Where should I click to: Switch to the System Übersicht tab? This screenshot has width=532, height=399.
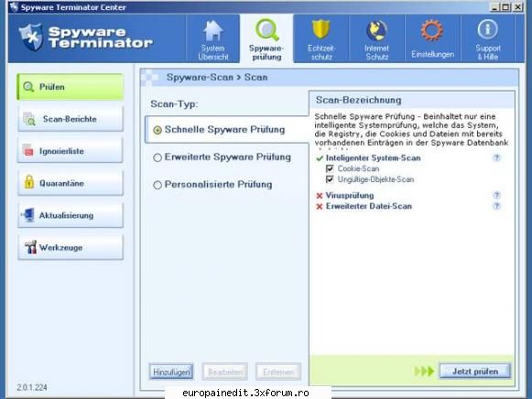212,38
